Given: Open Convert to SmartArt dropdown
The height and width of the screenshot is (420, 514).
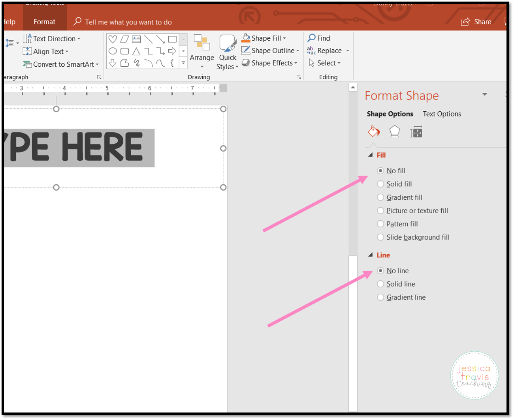Looking at the screenshot, I should 60,64.
